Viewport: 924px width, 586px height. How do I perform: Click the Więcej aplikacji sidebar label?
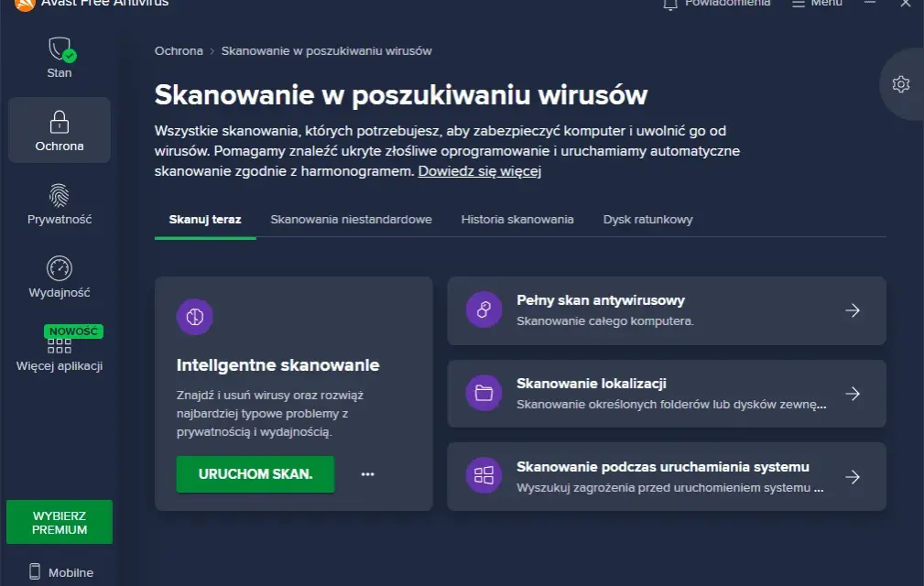[59, 365]
